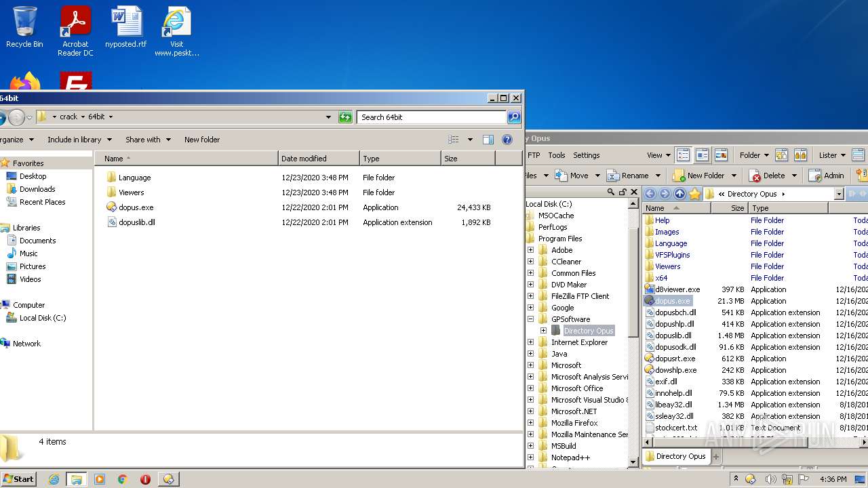868x488 pixels.
Task: Go up a folder in Directory Opus
Action: tap(679, 194)
